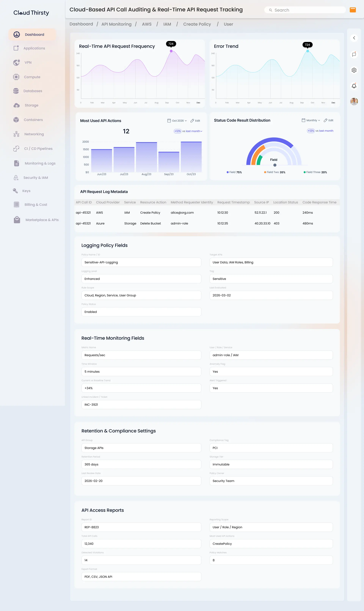Click the Networking nodes icon
364x611 pixels.
point(16,134)
